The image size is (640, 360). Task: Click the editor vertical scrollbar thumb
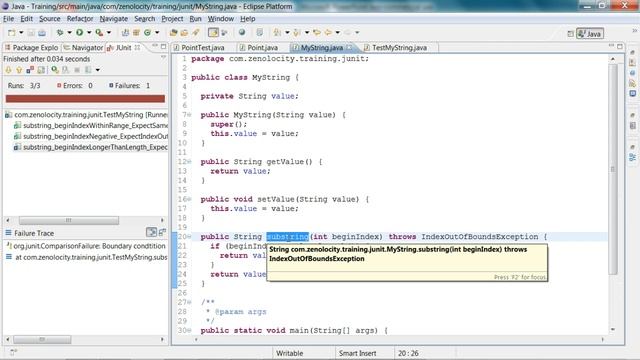click(613, 169)
